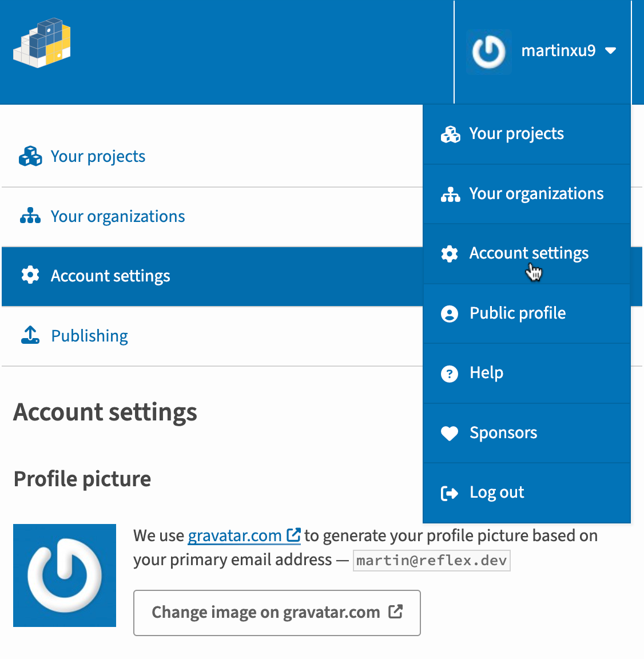Select the sidebar Account settings tab
Image resolution: width=644 pixels, height=659 pixels.
coord(110,276)
